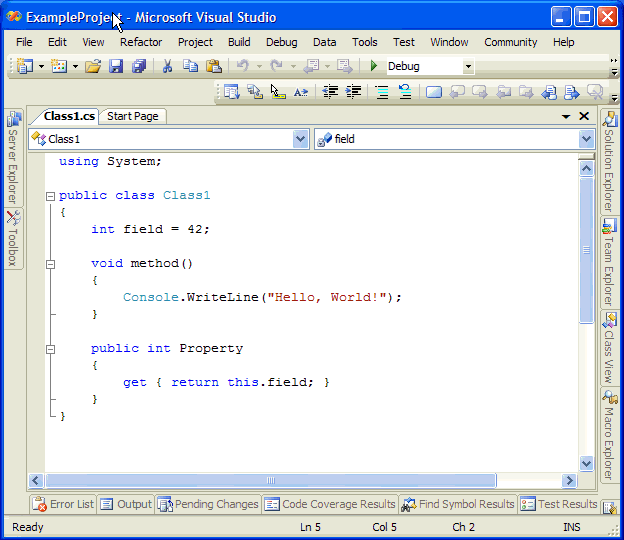This screenshot has width=624, height=540.
Task: Collapse the Class1 class outline region
Action: click(x=50, y=196)
